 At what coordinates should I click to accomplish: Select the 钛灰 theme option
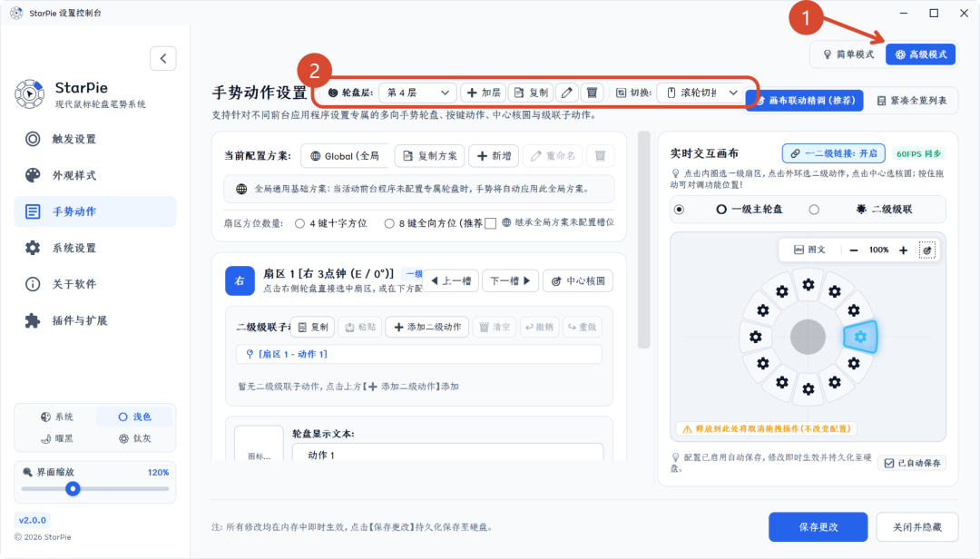coord(134,439)
